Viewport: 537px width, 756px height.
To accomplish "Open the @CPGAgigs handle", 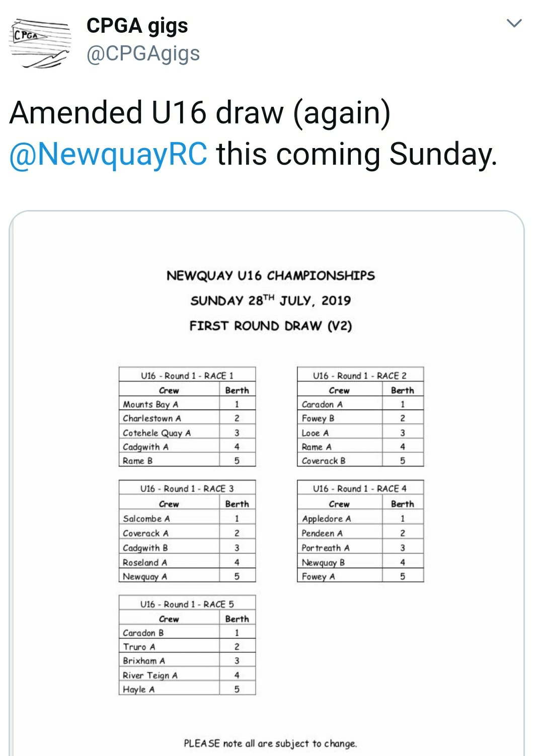I will (x=143, y=53).
